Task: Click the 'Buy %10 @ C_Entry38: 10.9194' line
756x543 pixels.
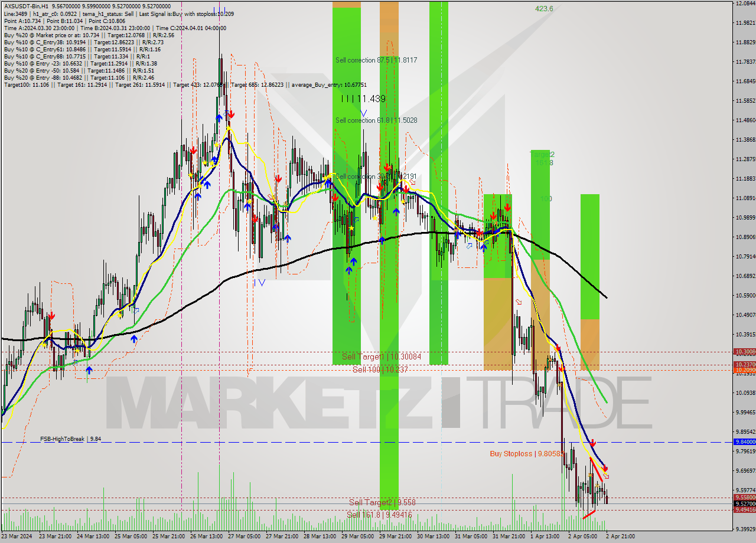Action: [x=84, y=42]
